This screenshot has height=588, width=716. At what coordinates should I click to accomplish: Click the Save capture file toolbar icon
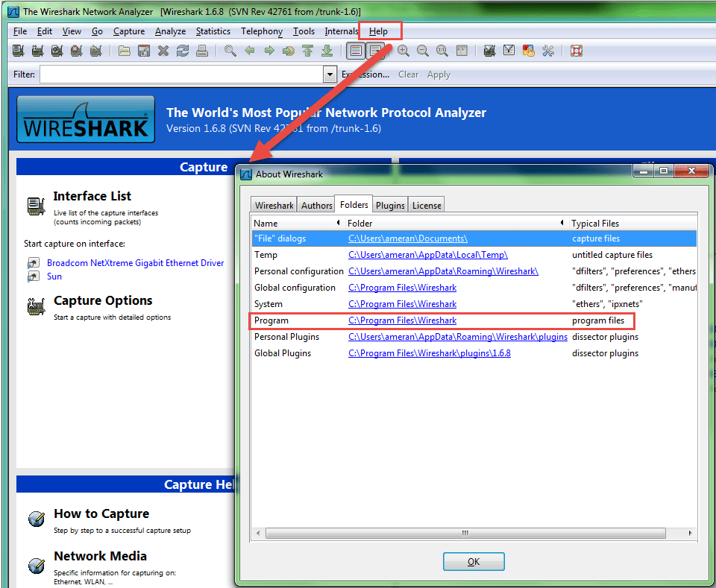(x=144, y=51)
